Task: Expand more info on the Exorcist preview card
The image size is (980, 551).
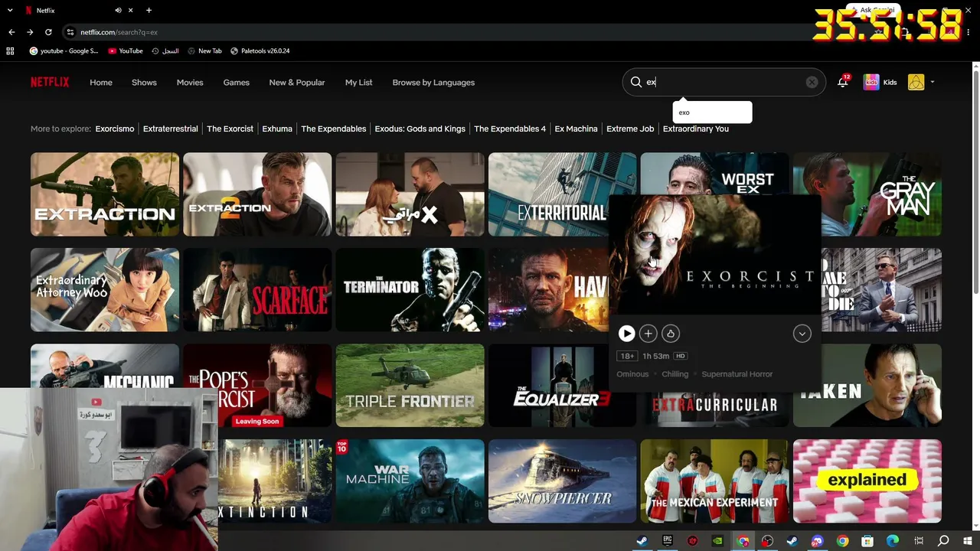Action: pyautogui.click(x=802, y=333)
